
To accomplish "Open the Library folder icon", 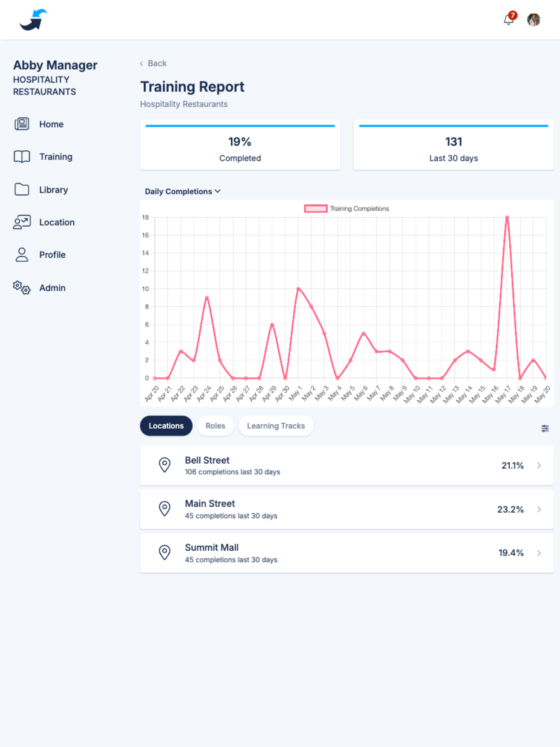I will point(22,189).
